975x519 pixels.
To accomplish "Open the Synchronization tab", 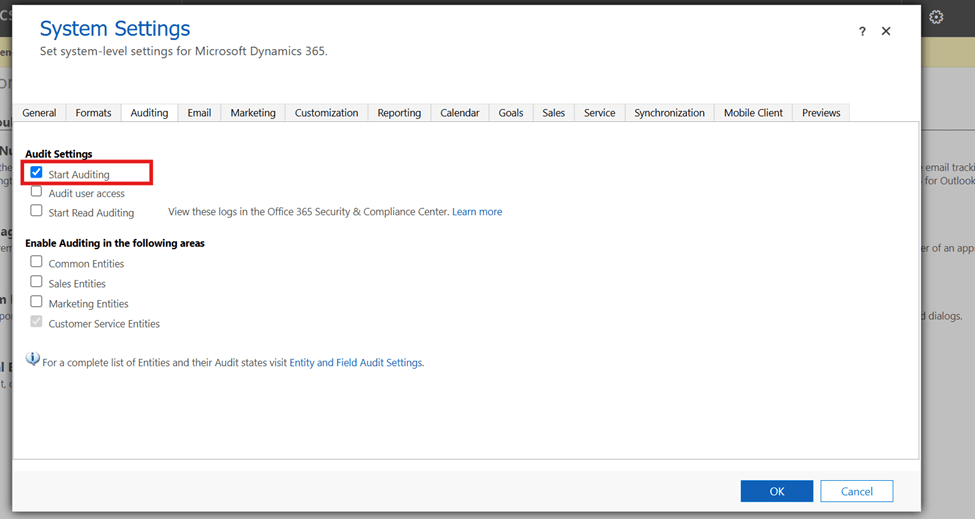I will pos(669,113).
